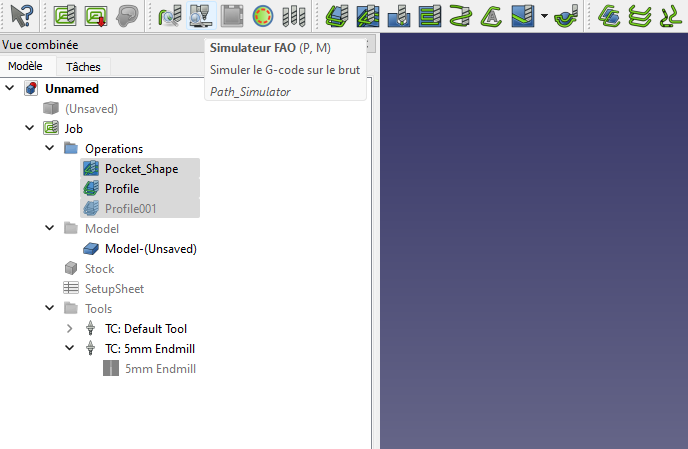The height and width of the screenshot is (449, 688).
Task: Collapse the Unnamed document node
Action: [10, 88]
